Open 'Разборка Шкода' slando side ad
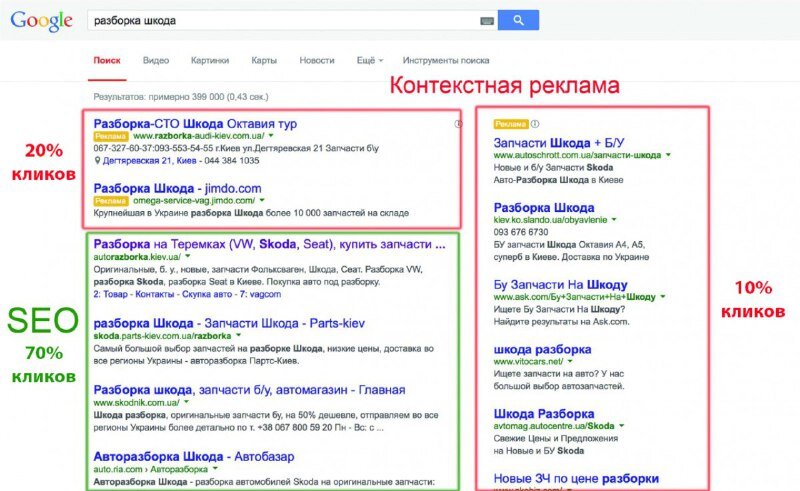This screenshot has height=491, width=800. (544, 208)
